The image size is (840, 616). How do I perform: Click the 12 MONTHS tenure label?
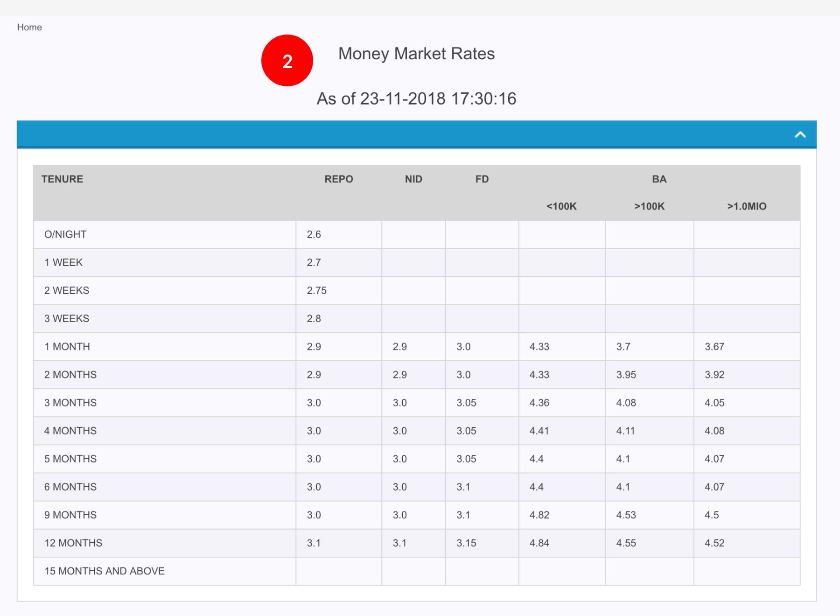73,543
